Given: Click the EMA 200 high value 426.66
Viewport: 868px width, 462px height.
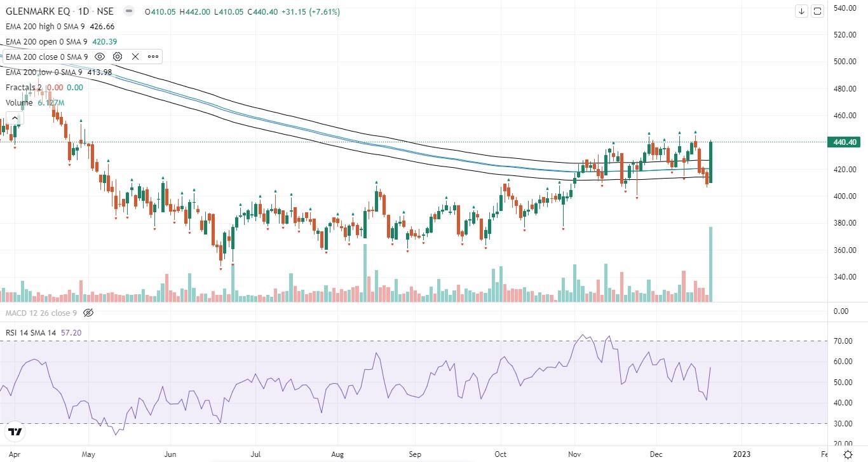Looking at the screenshot, I should coord(102,27).
